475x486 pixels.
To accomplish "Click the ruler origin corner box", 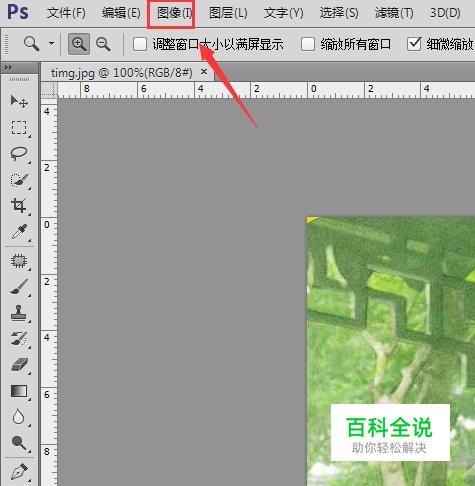I will pos(49,90).
